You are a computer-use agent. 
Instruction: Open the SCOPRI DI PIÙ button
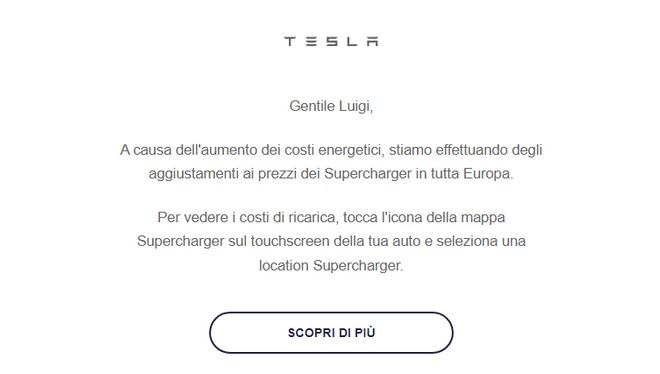[331, 332]
